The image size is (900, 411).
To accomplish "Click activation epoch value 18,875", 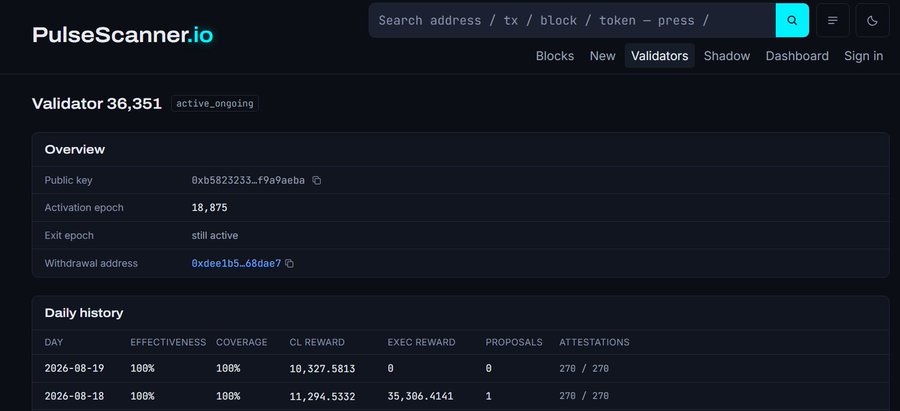I will coord(210,208).
